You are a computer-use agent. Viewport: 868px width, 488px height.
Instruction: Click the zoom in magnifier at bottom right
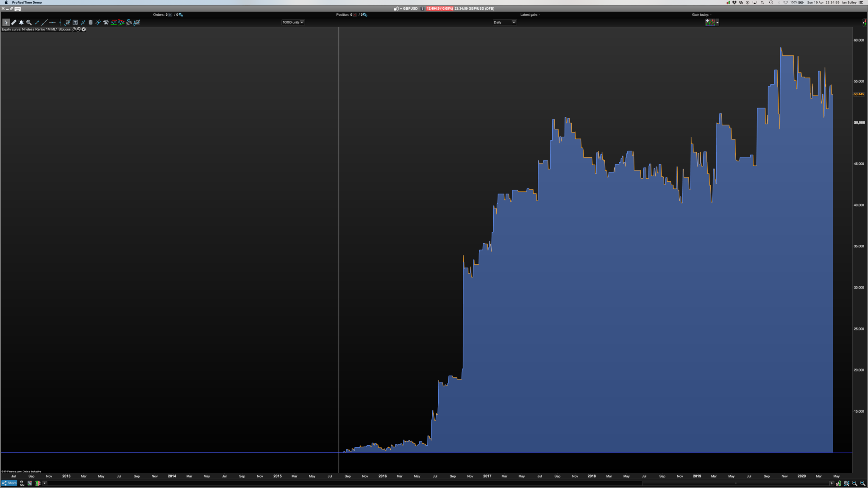tap(862, 483)
